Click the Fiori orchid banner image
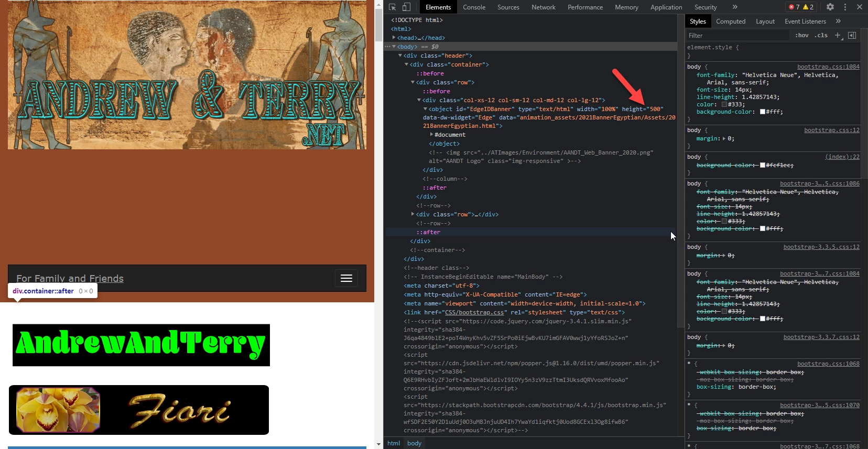 pos(139,410)
